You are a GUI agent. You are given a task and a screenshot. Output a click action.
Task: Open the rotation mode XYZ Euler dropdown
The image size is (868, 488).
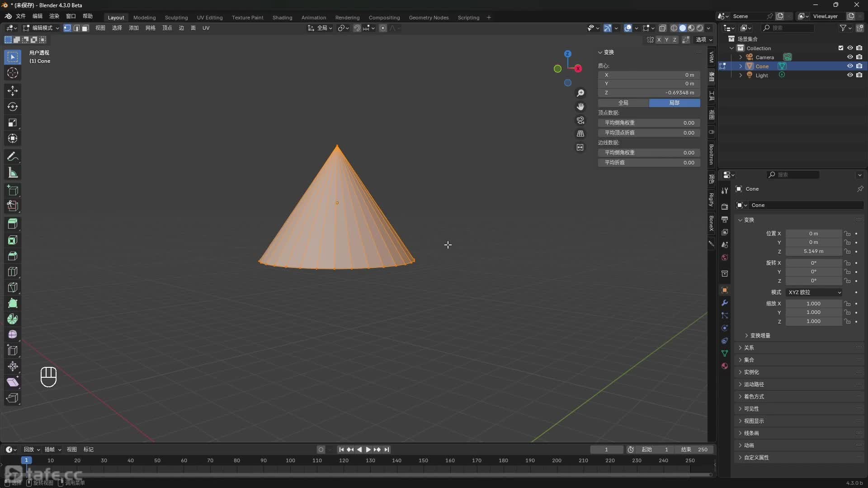pos(814,292)
